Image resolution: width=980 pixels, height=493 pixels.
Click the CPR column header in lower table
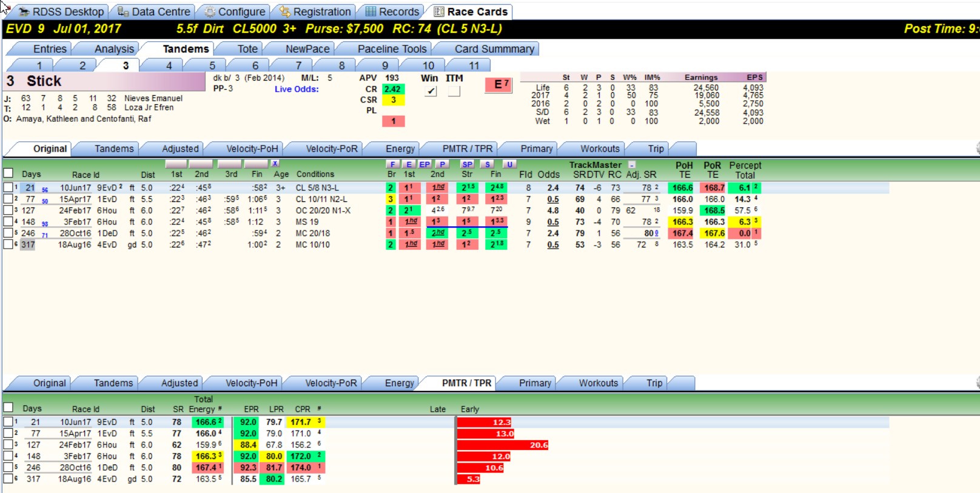303,409
